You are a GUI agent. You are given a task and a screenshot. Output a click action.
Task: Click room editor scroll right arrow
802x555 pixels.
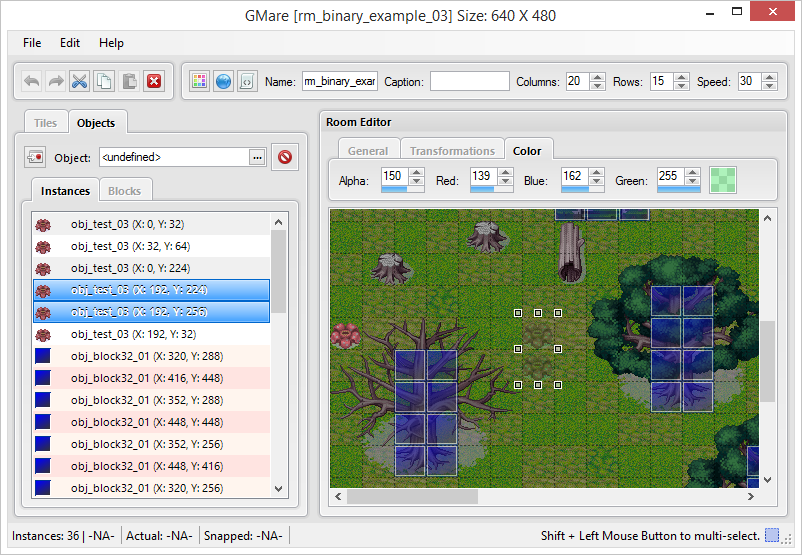click(750, 496)
